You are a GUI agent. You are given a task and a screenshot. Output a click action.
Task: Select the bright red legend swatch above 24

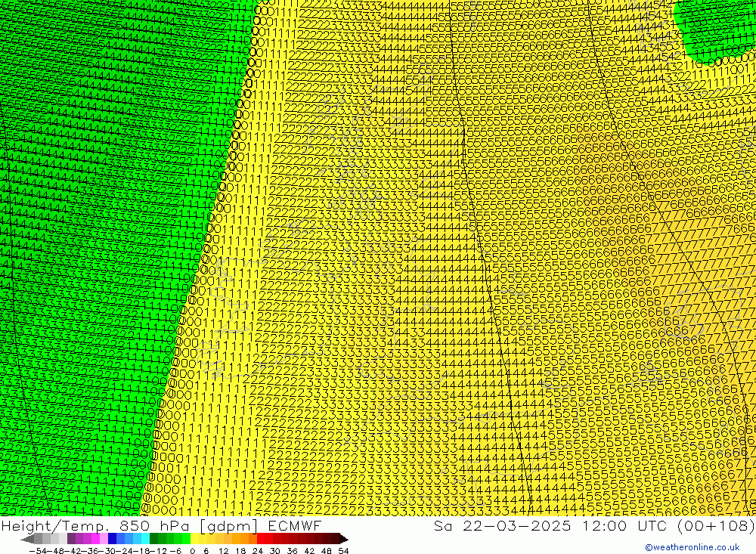261,539
